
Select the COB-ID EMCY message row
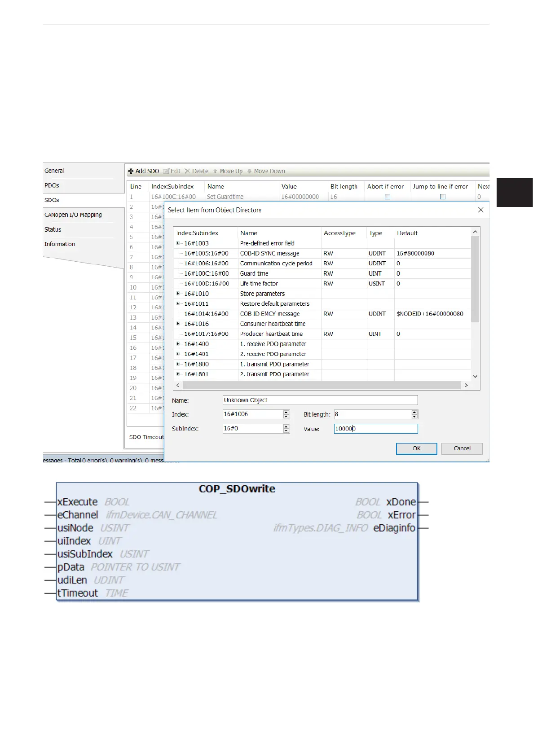[x=322, y=314]
